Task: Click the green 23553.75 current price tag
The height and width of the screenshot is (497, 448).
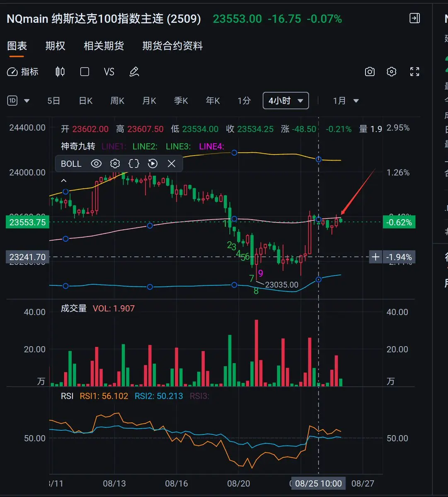Action: [x=27, y=222]
